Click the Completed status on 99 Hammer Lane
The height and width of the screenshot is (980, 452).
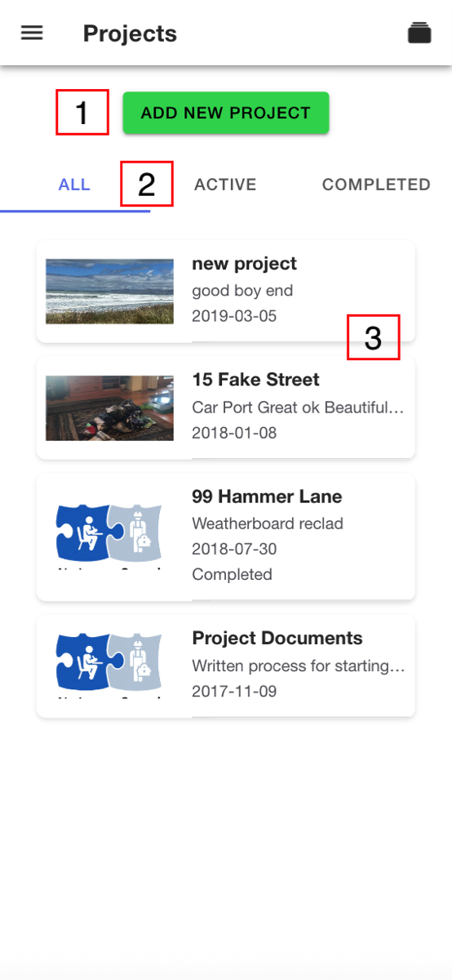(232, 574)
